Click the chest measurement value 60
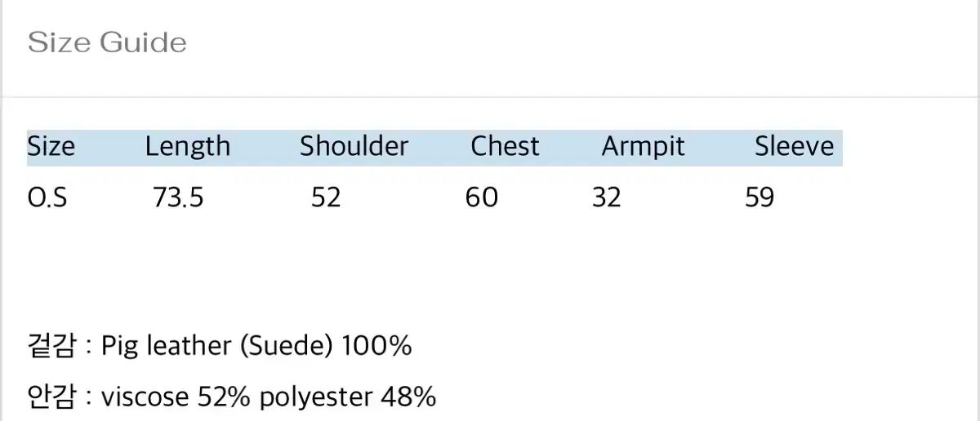Image resolution: width=980 pixels, height=421 pixels. click(x=481, y=197)
